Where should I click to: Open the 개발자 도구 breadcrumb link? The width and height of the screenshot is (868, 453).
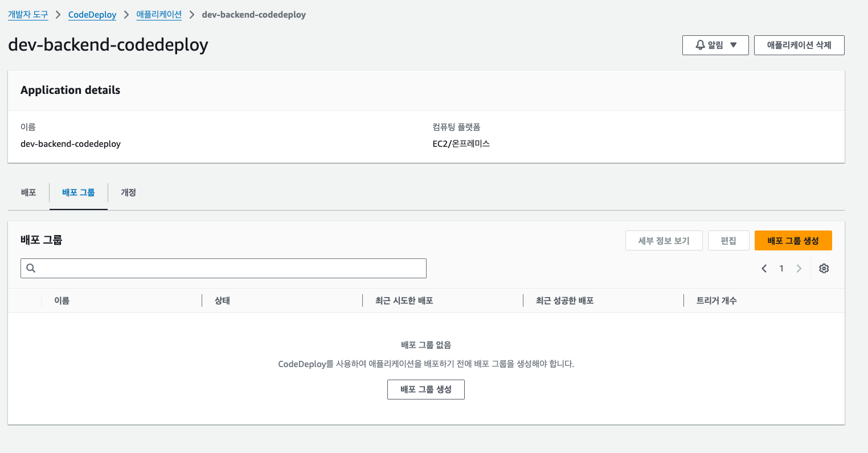(x=28, y=14)
